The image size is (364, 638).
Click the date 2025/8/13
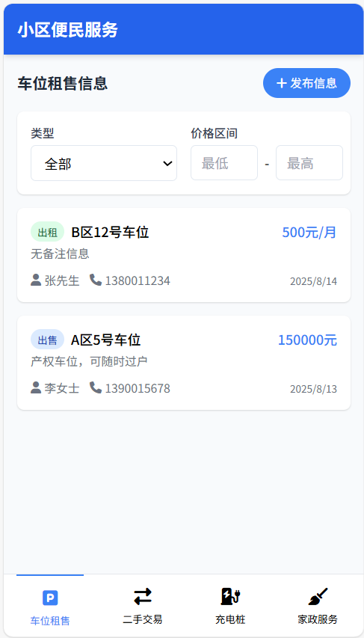(314, 389)
